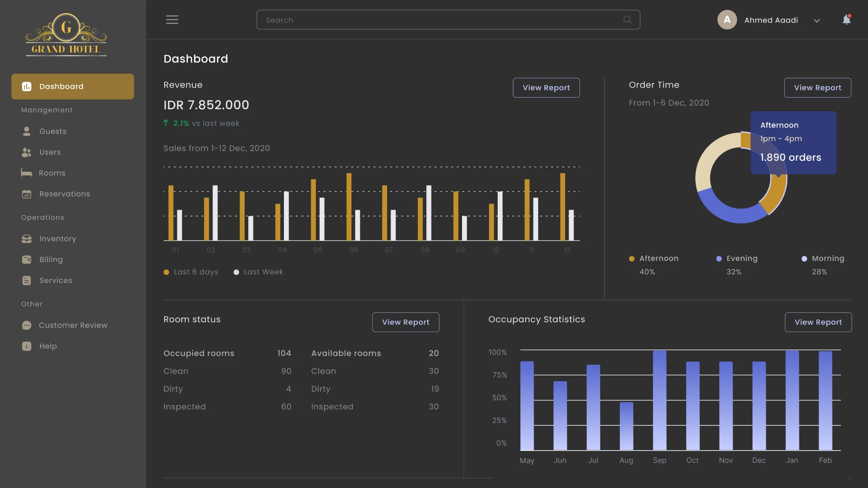This screenshot has width=868, height=488.
Task: Toggle the hamburger navigation menu
Action: point(172,19)
